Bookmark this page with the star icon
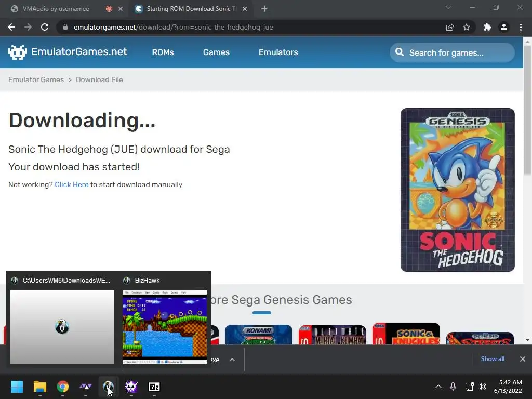 click(x=467, y=27)
